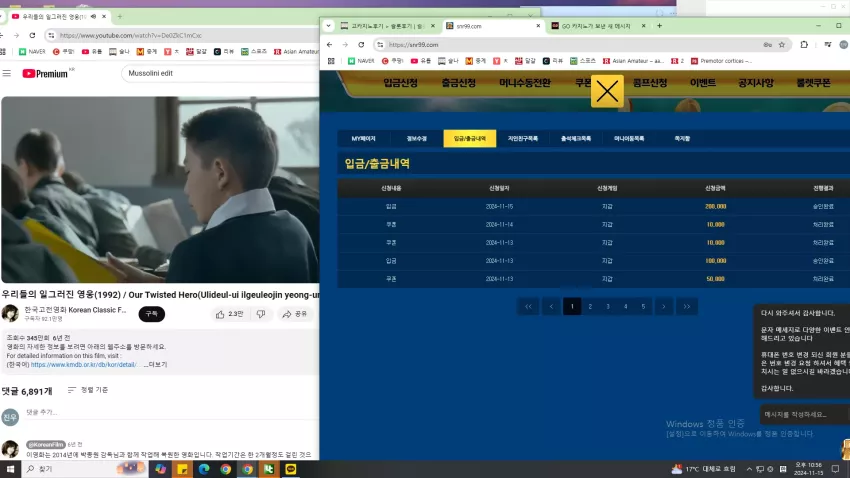This screenshot has height=478, width=850.
Task: Go back in the snr99 browser window
Action: 330,45
